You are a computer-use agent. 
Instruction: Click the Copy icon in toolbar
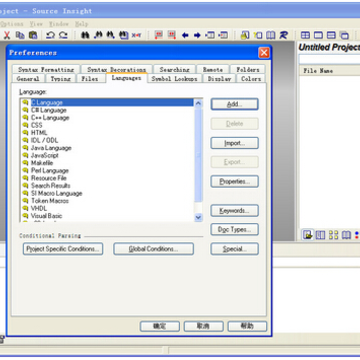point(20,35)
